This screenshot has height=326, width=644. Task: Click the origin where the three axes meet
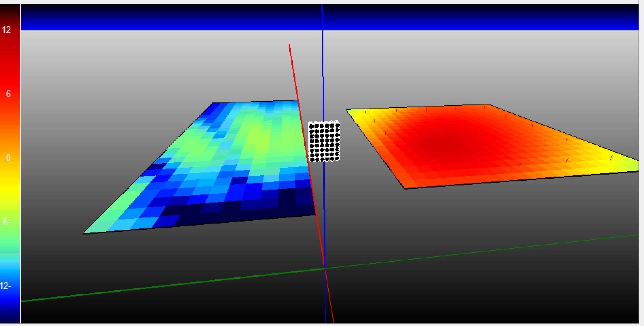(x=325, y=269)
